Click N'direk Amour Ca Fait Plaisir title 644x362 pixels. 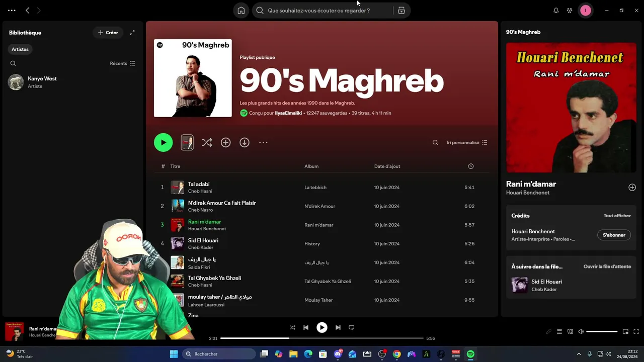[x=222, y=203]
